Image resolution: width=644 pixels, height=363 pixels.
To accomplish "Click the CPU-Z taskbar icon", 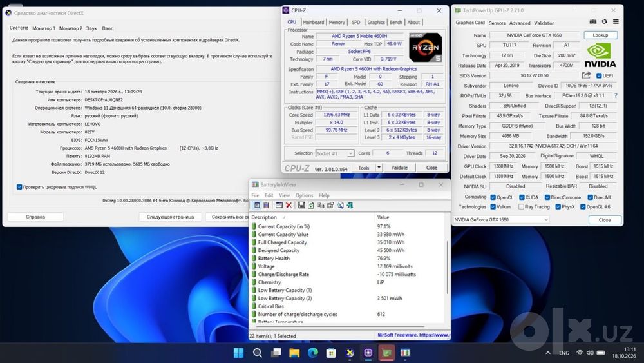I will click(x=368, y=353).
